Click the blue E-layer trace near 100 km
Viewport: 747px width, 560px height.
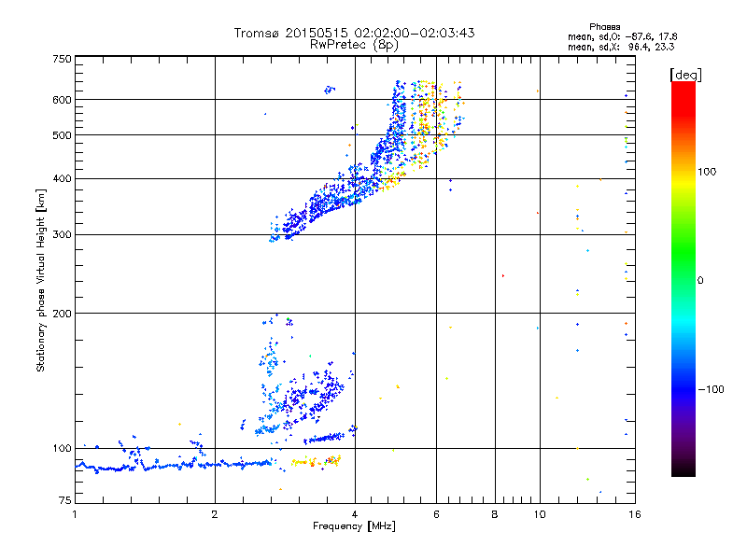[174, 466]
